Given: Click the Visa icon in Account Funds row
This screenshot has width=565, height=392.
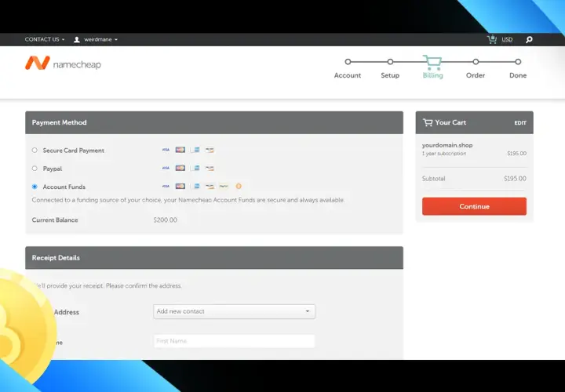Looking at the screenshot, I should [x=166, y=186].
